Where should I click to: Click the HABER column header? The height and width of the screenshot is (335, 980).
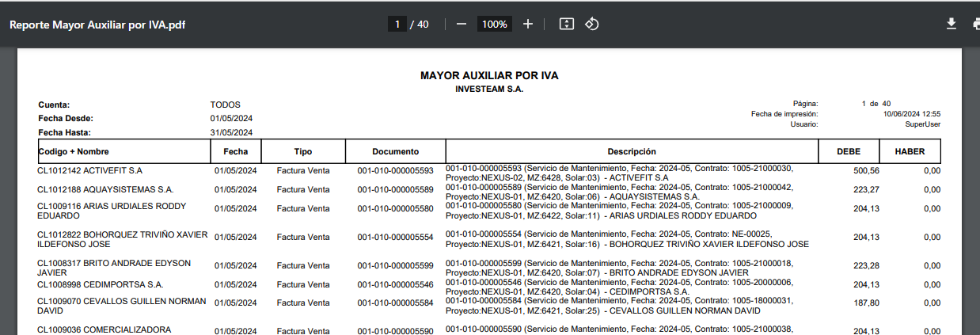pyautogui.click(x=910, y=151)
